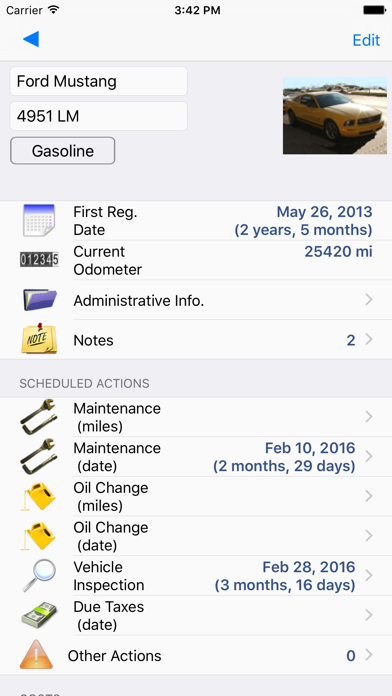Viewport: 392px width, 696px height.
Task: Tap the blue back arrow icon
Action: [x=31, y=39]
